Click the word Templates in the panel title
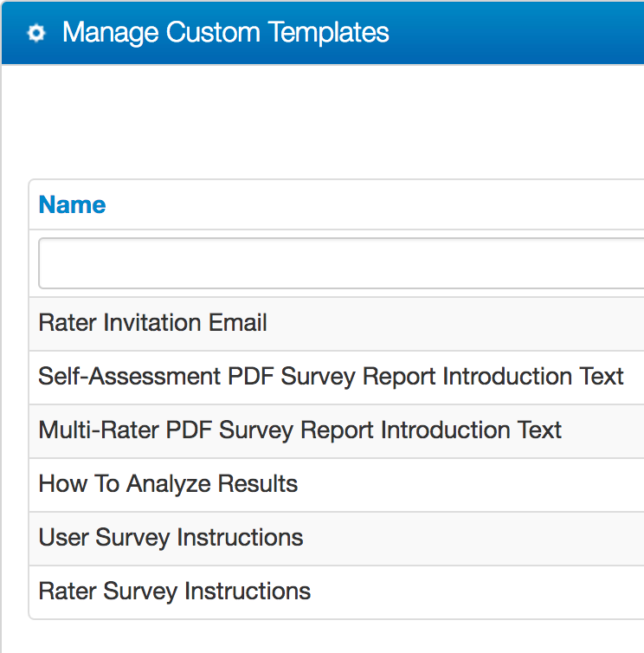 (328, 32)
